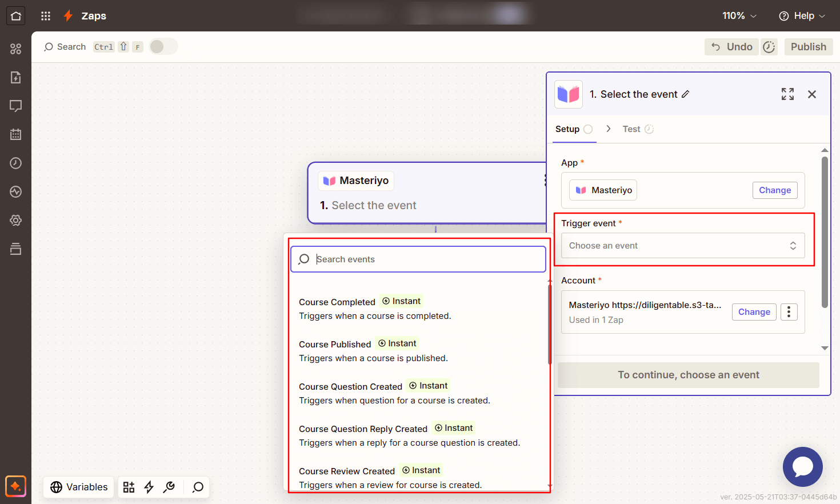The width and height of the screenshot is (840, 504).
Task: Click the event list scrollbar
Action: point(550,325)
